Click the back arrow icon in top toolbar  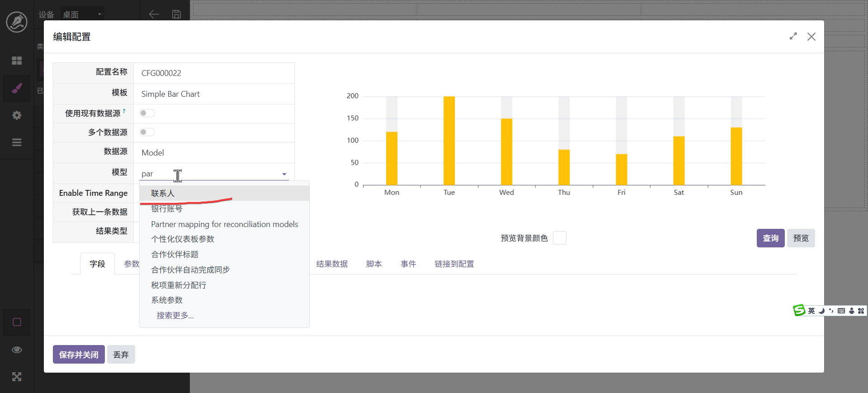154,14
